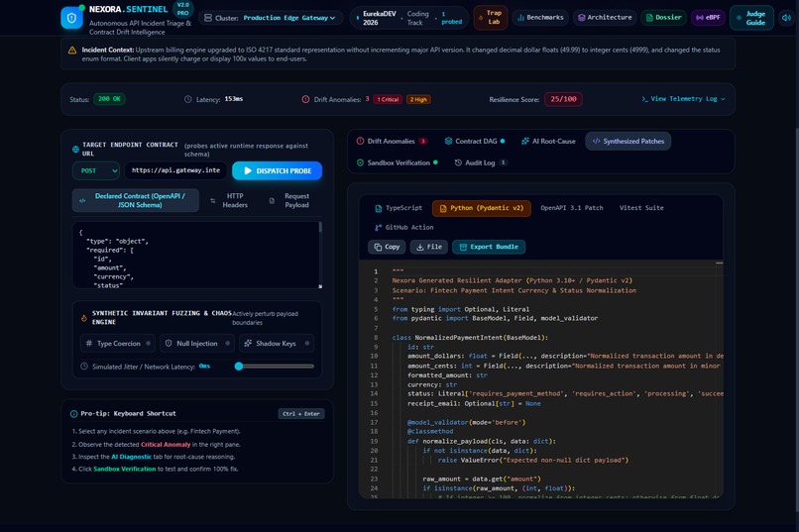Click the Simulated Jitter latency slider
The width and height of the screenshot is (799, 532).
tap(275, 366)
